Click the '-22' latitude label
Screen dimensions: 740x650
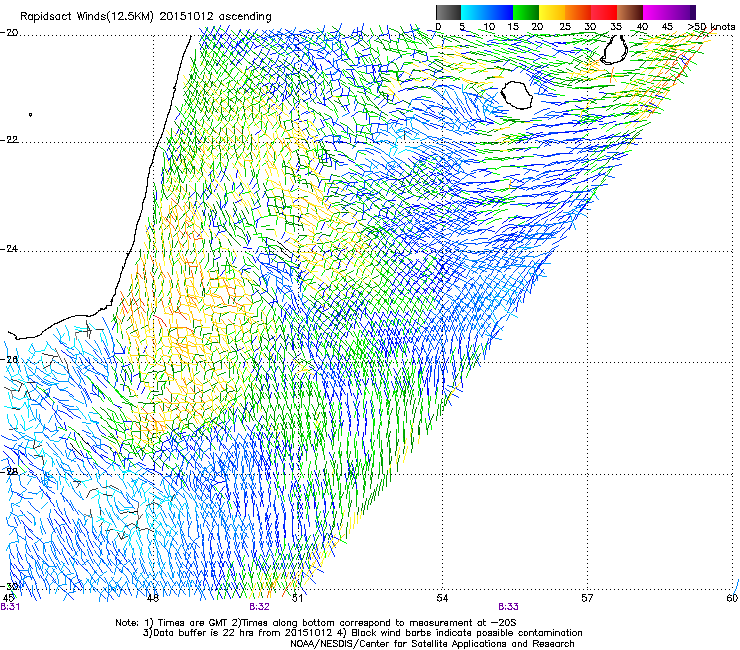tap(9, 140)
